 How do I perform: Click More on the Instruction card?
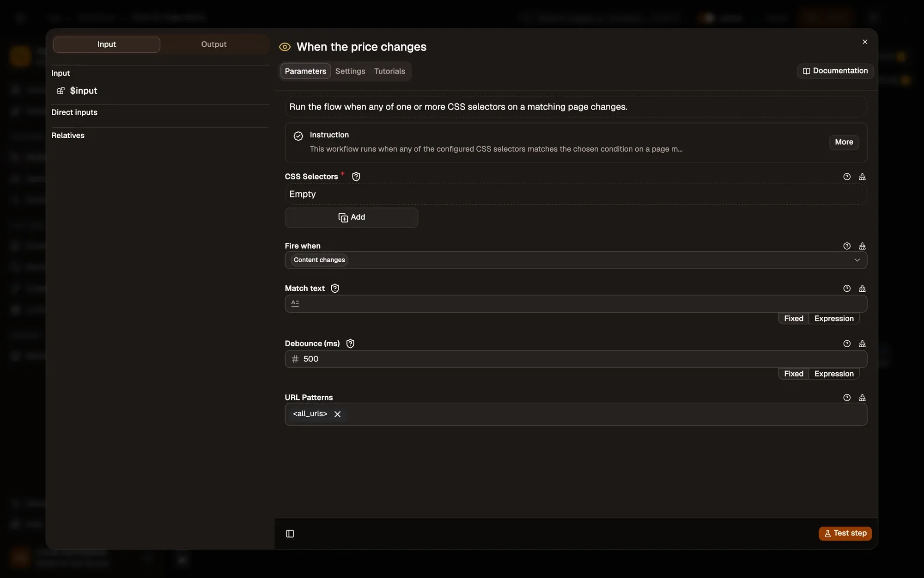click(844, 142)
